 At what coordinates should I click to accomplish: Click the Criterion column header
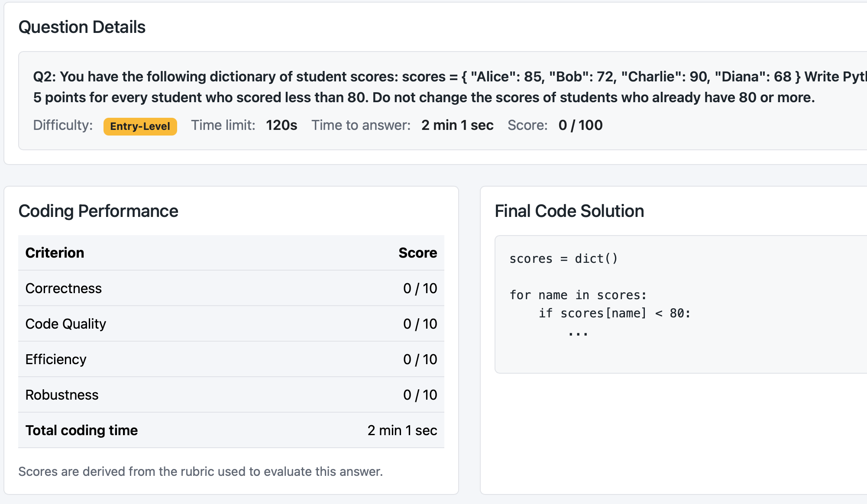click(55, 253)
